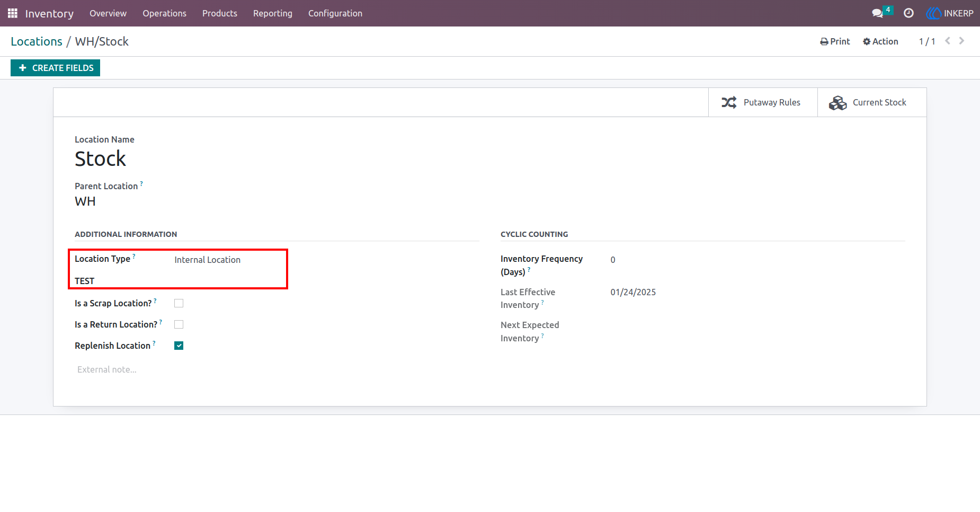
Task: Click the WH/Stock breadcrumb text
Action: [x=102, y=41]
